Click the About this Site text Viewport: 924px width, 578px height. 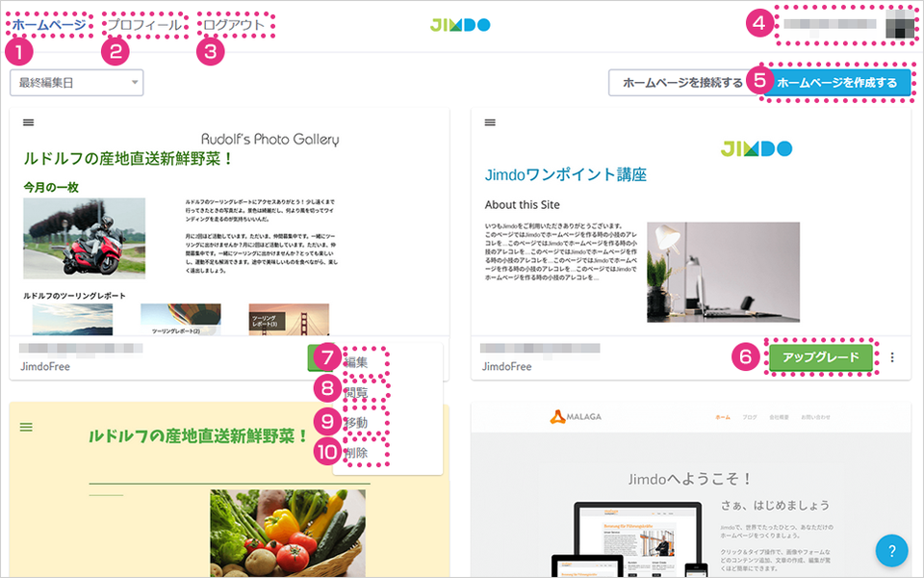pos(522,204)
